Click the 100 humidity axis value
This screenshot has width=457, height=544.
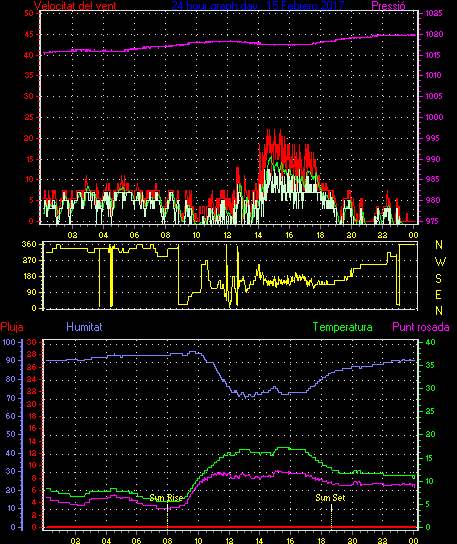pyautogui.click(x=9, y=342)
